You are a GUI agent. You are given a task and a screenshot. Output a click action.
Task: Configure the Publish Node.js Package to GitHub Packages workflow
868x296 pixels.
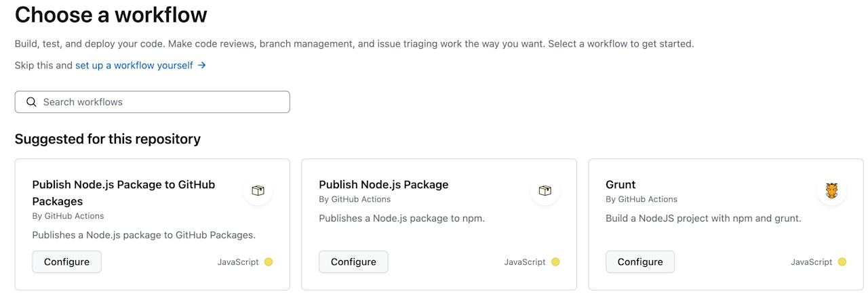pos(66,262)
